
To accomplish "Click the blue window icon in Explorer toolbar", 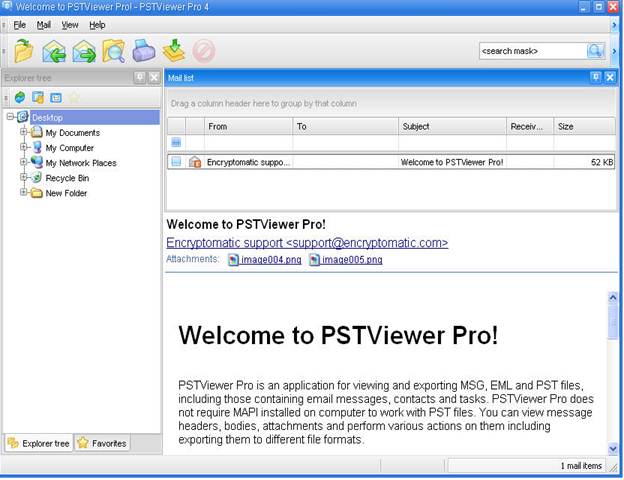I will 56,98.
